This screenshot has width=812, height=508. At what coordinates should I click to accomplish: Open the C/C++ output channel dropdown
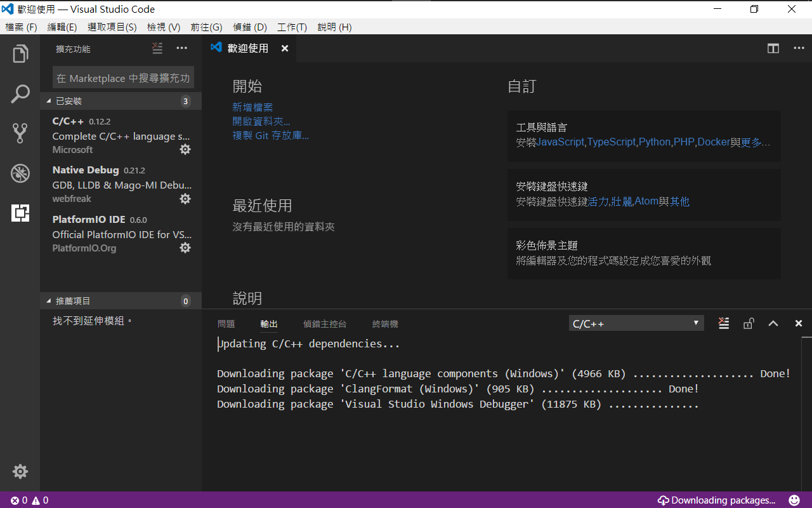(x=636, y=323)
